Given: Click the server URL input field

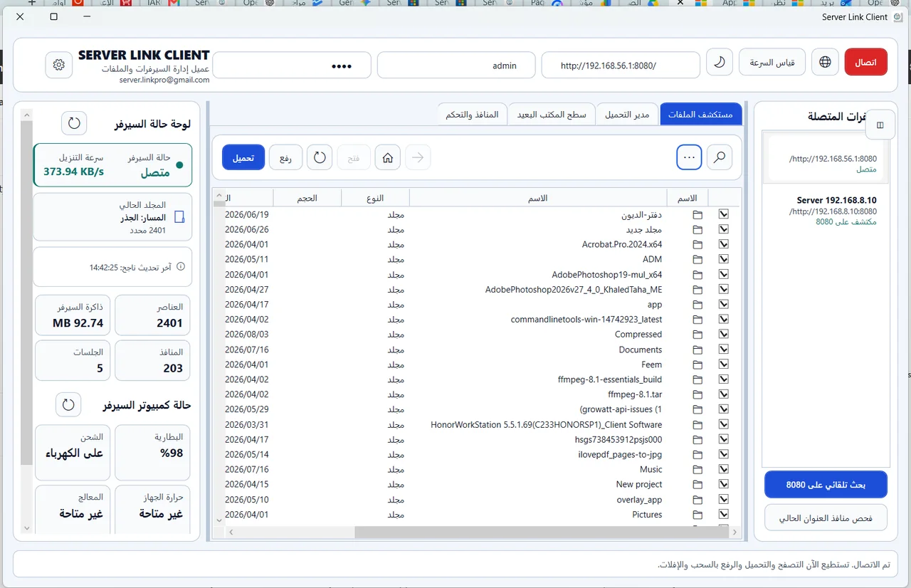Looking at the screenshot, I should [621, 65].
